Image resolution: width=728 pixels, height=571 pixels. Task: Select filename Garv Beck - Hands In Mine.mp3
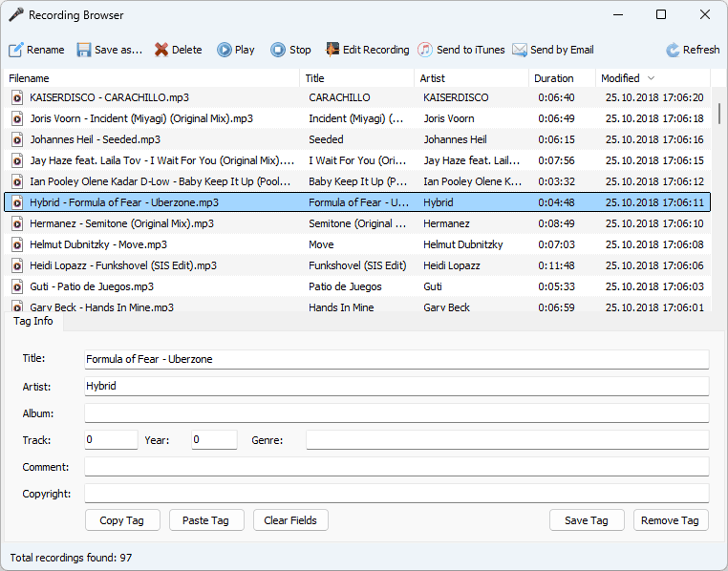tap(101, 307)
